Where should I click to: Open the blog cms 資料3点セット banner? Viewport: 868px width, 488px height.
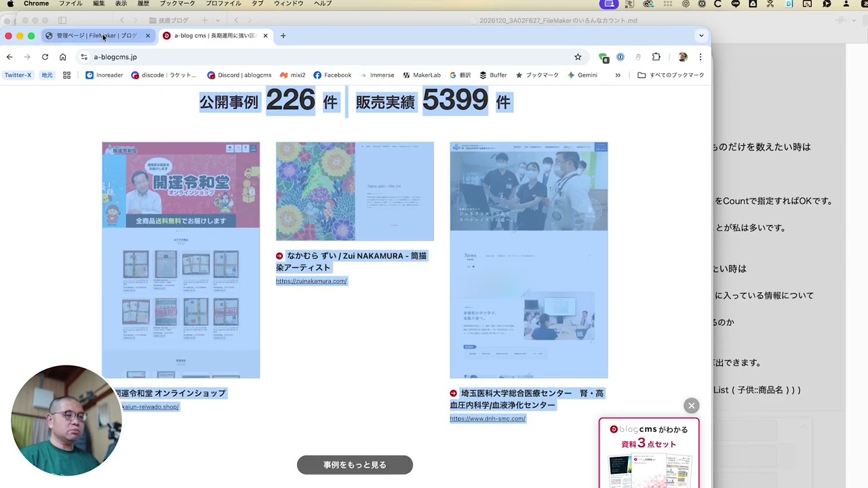tap(649, 453)
